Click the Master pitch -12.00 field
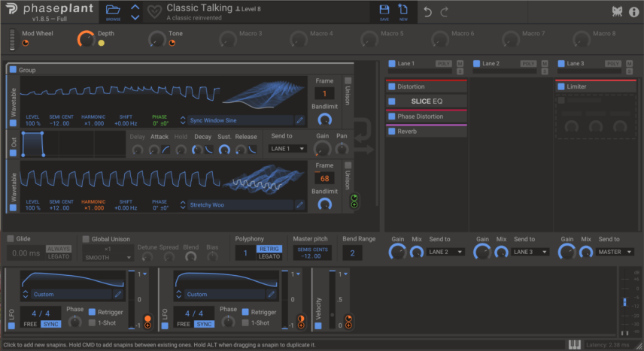644x351 pixels. coord(312,253)
